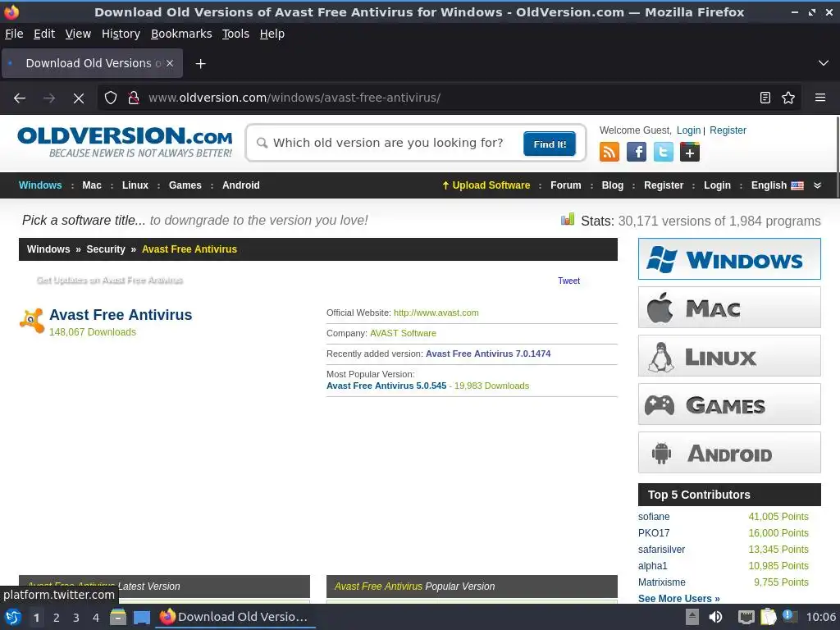This screenshot has width=840, height=630.
Task: Open the File menu
Action: tap(14, 34)
